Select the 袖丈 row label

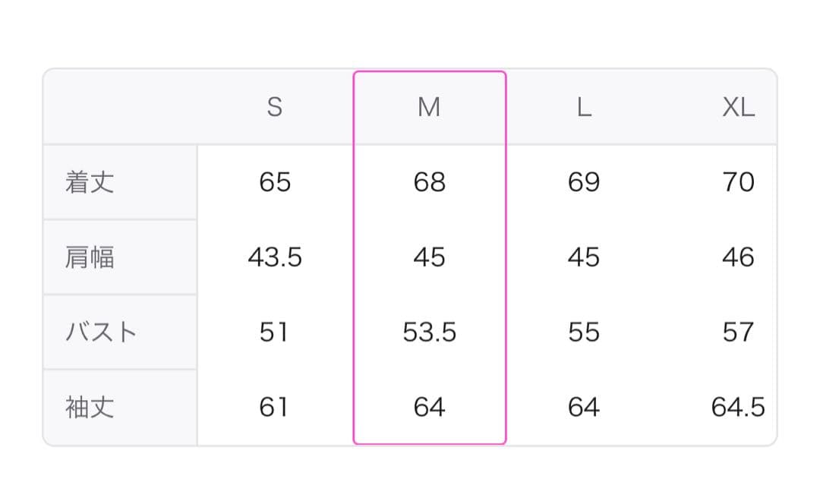pyautogui.click(x=90, y=408)
